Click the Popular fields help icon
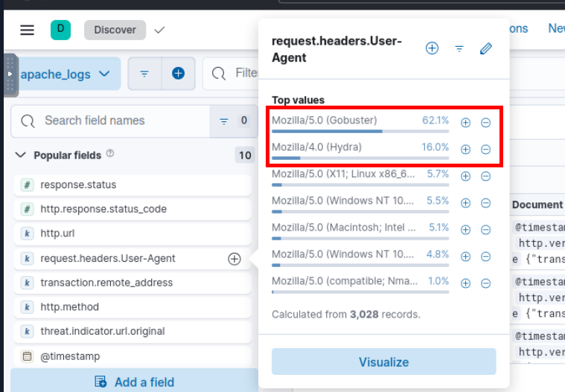 tap(110, 154)
